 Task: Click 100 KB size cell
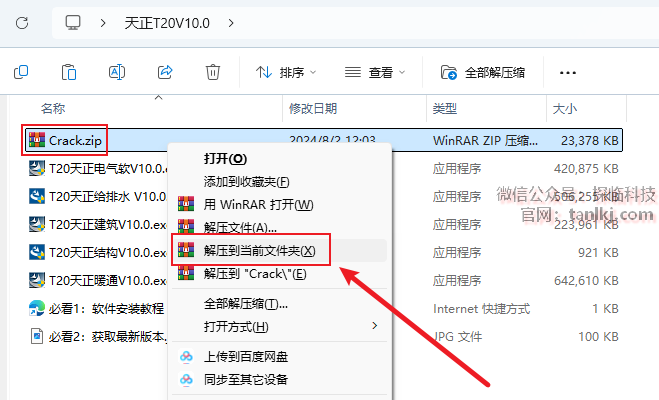pyautogui.click(x=598, y=337)
